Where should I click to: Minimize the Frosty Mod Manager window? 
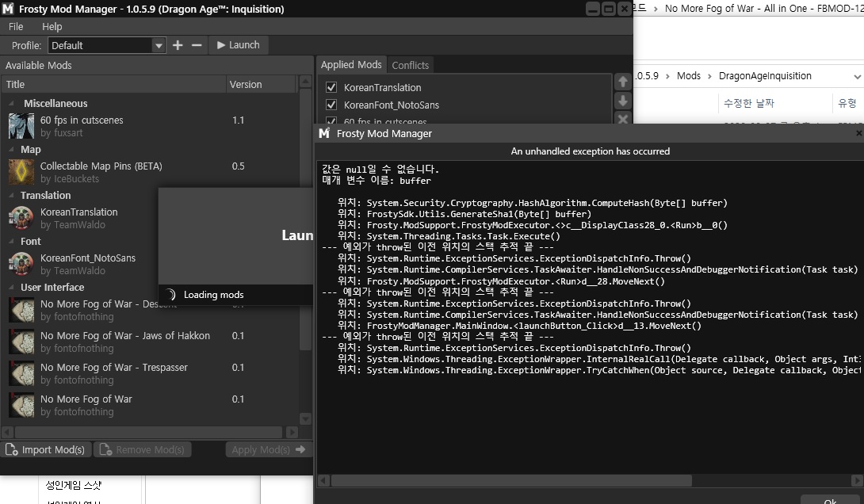tap(593, 9)
